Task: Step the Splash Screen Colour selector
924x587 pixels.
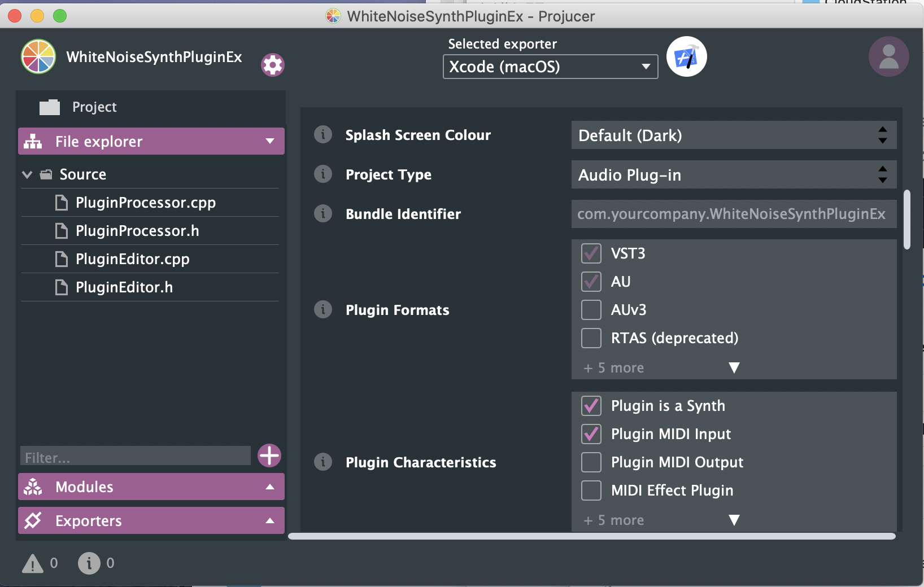Action: [x=882, y=135]
